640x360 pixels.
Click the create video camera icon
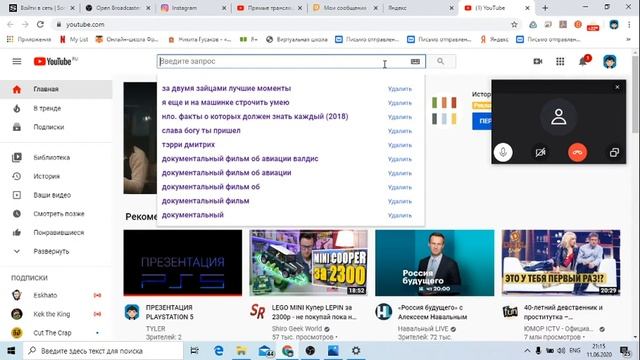click(x=538, y=61)
